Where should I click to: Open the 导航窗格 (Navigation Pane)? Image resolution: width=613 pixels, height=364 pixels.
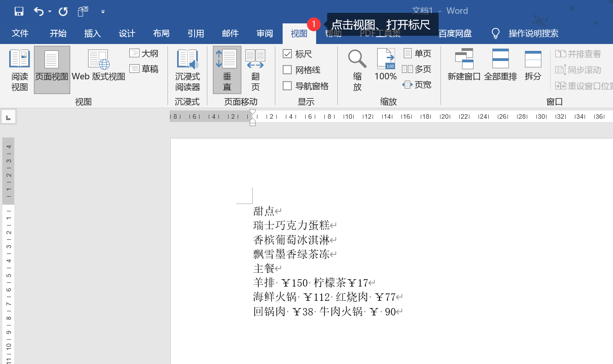(288, 86)
